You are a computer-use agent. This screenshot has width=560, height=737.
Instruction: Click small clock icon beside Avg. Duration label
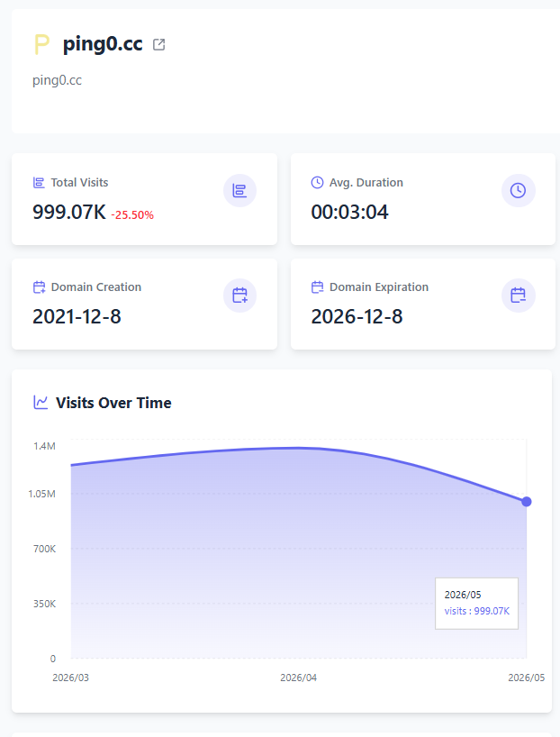317,182
